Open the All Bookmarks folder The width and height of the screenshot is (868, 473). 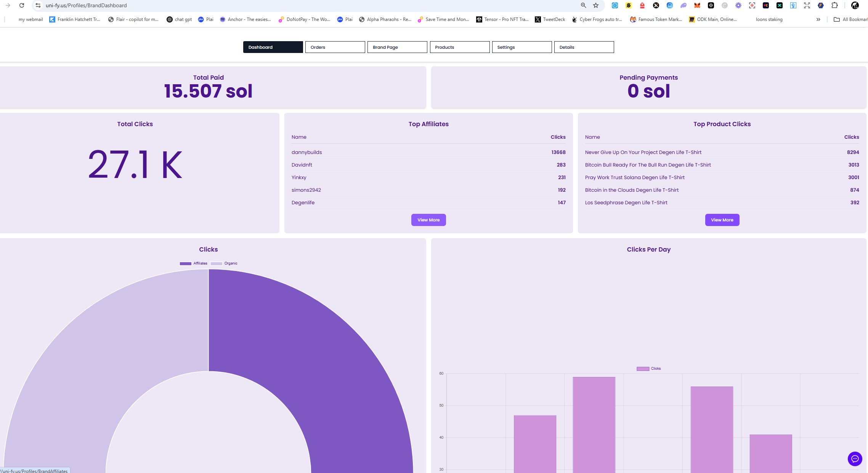pyautogui.click(x=851, y=19)
